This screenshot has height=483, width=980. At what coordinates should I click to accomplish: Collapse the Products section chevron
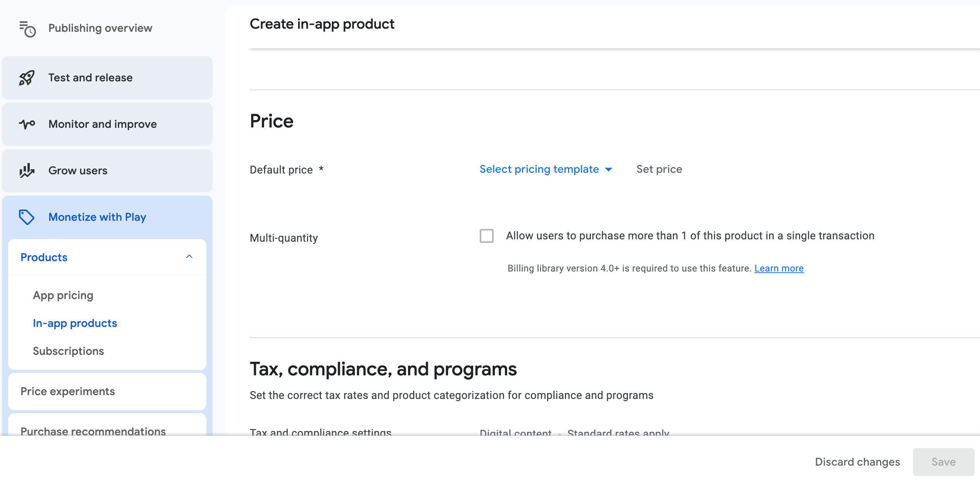point(189,257)
